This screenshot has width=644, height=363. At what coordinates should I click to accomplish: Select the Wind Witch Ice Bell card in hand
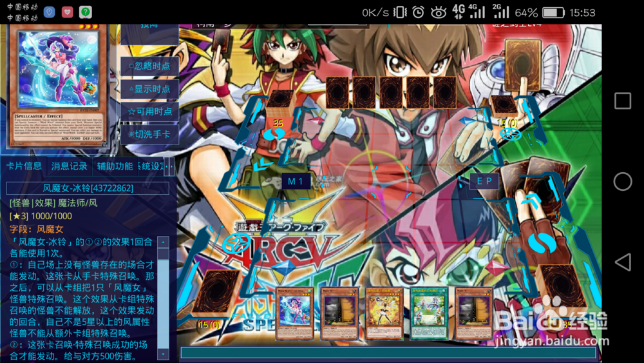[x=294, y=313]
